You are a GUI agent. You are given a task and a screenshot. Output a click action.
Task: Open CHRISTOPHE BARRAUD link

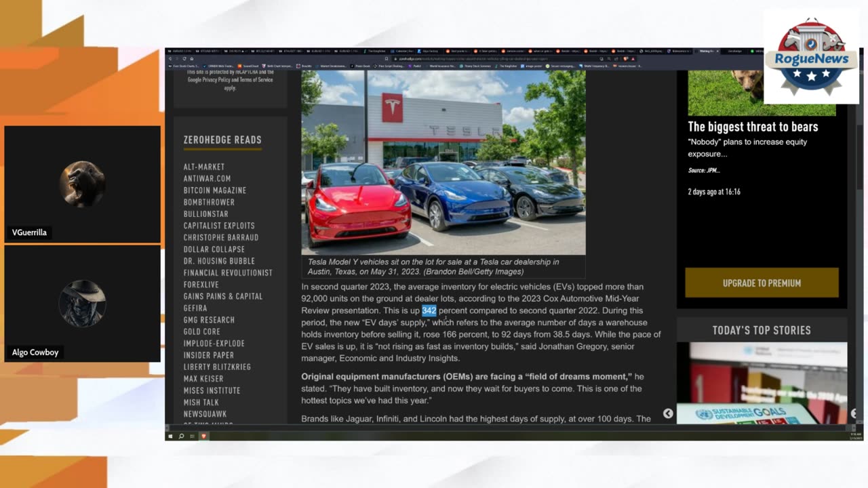click(220, 237)
